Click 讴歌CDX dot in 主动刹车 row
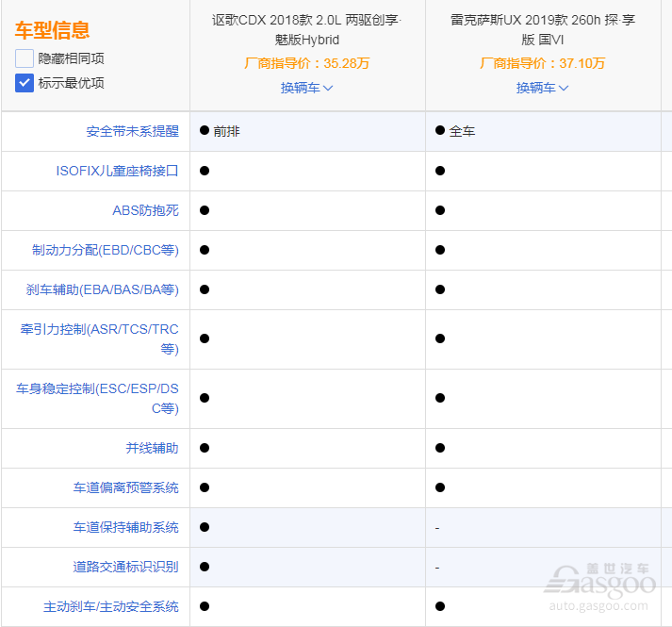Screen dimensions: 672x627 point(205,606)
